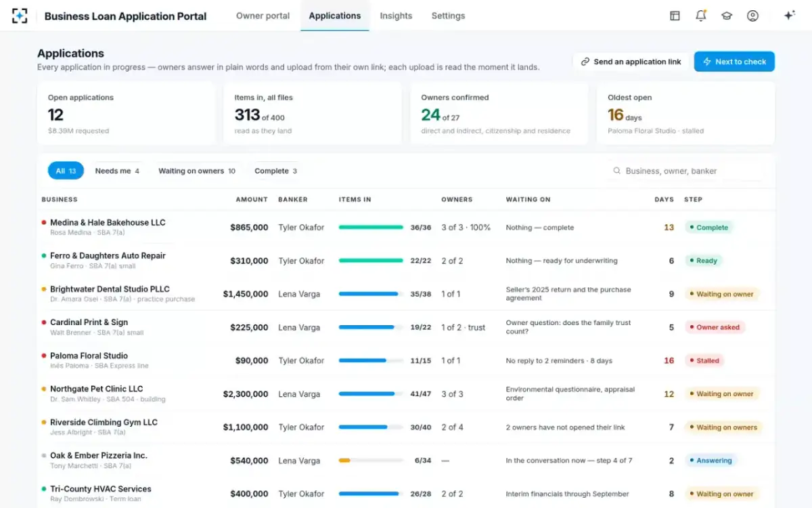The height and width of the screenshot is (508, 812).
Task: Show Complete 3 applications
Action: [275, 171]
